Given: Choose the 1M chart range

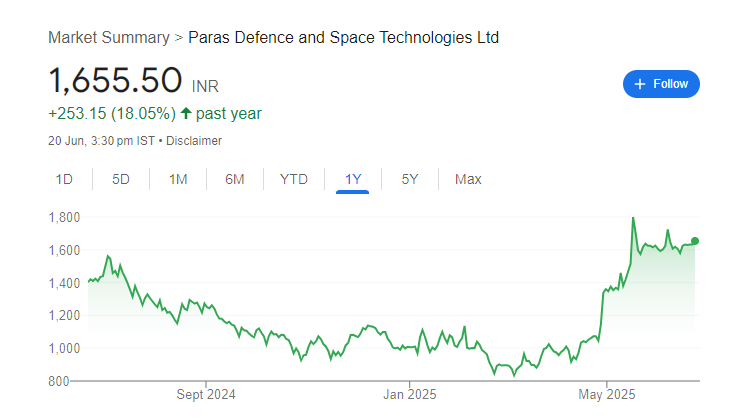Looking at the screenshot, I should tap(178, 180).
